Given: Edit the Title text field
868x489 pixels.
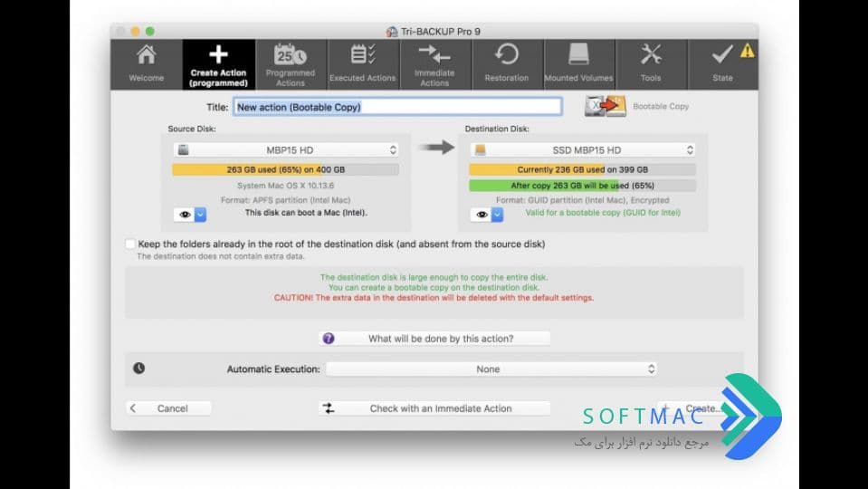Looking at the screenshot, I should [397, 107].
